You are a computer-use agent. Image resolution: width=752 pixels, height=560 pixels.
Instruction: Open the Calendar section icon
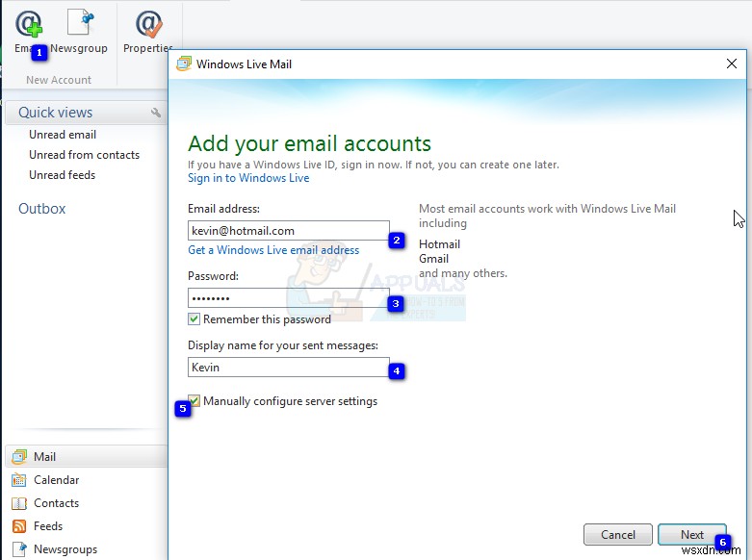pos(19,479)
